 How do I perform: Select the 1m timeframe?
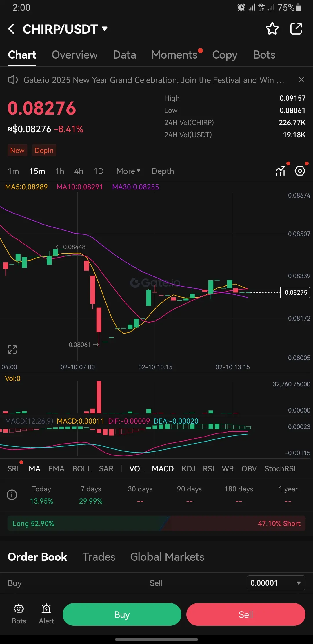(x=13, y=171)
